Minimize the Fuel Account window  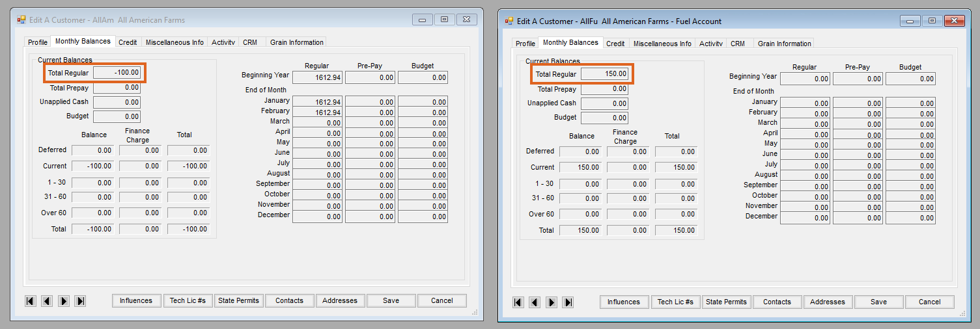tap(910, 21)
